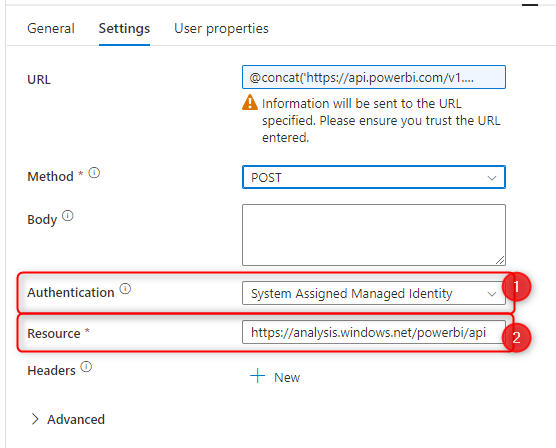This screenshot has height=448, width=556.
Task: Click the minimize dash at top right
Action: pyautogui.click(x=530, y=5)
